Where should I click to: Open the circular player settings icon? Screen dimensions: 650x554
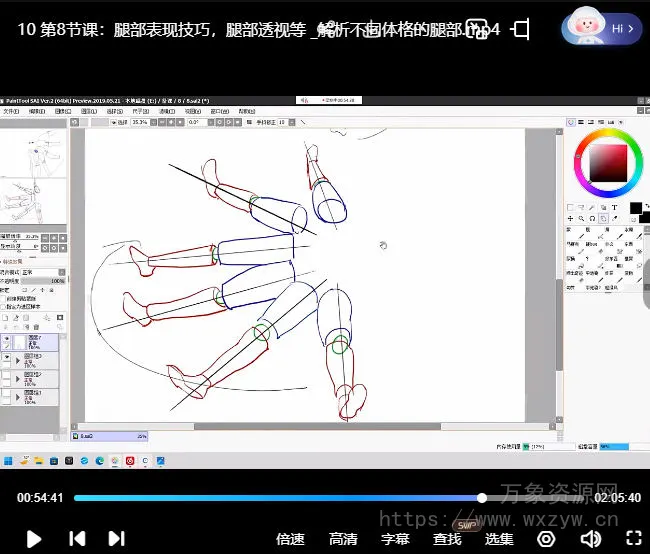tap(546, 539)
